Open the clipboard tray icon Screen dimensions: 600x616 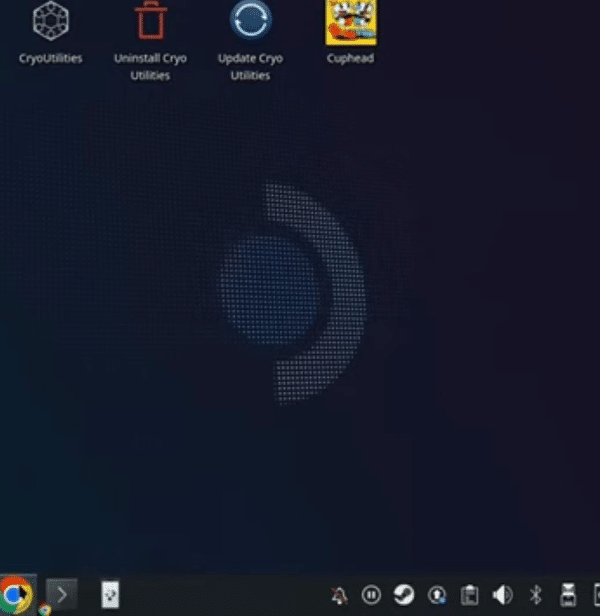[469, 595]
